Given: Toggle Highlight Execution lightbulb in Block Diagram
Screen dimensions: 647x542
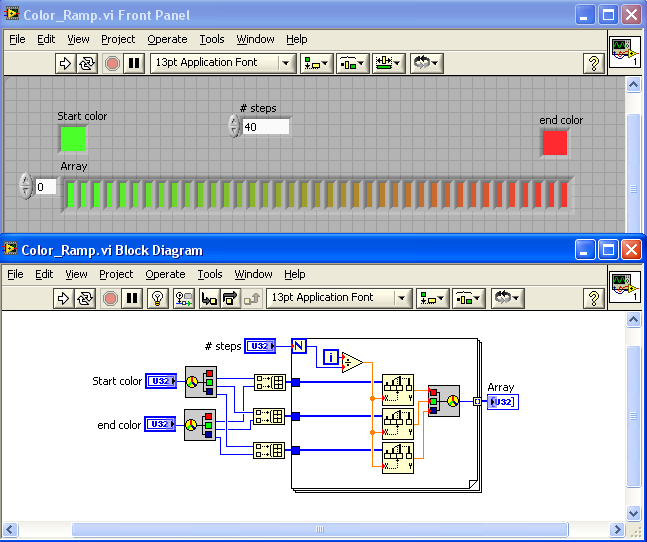Looking at the screenshot, I should pos(158,298).
